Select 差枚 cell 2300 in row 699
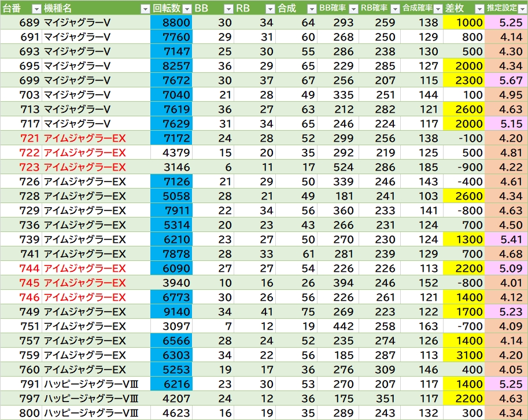528x420 pixels. click(x=464, y=80)
